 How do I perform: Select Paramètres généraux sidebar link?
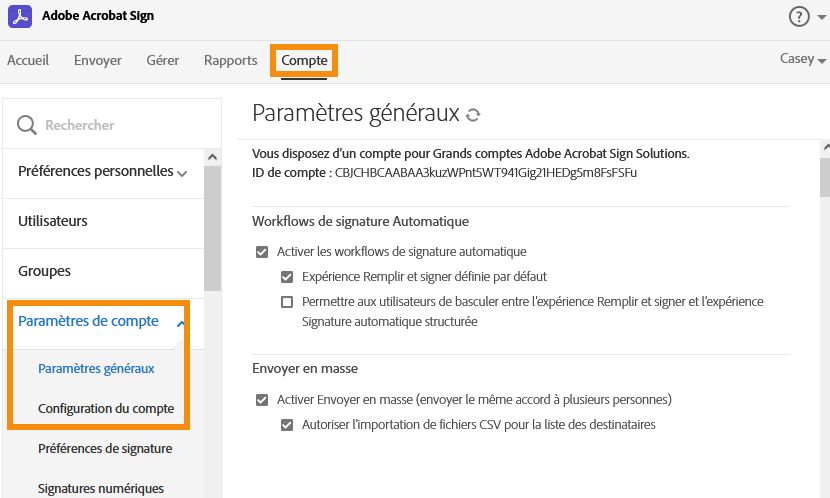click(96, 369)
